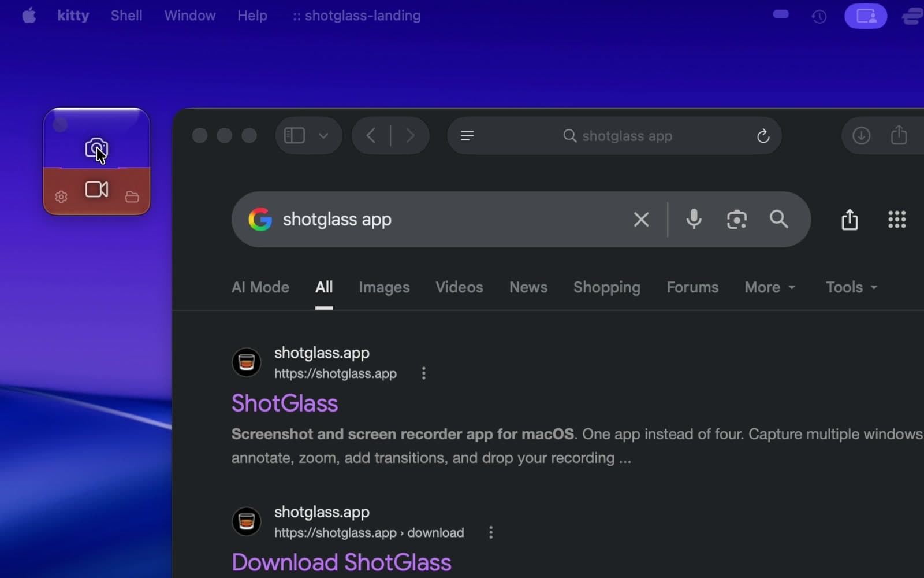Open the Videos results tab

tap(459, 287)
